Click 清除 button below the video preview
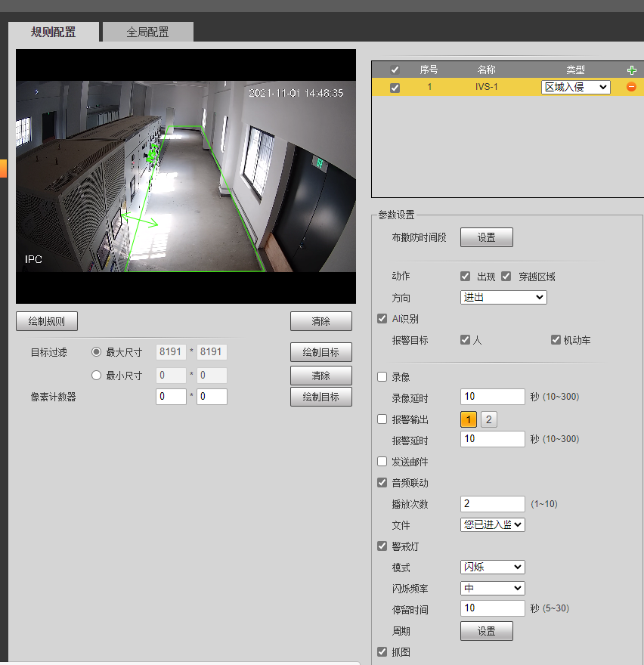 pyautogui.click(x=320, y=321)
